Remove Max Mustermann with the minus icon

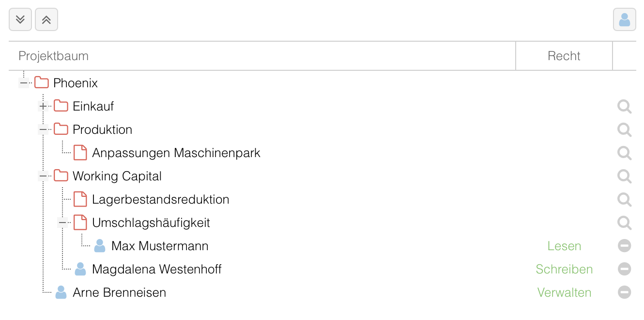coord(625,246)
